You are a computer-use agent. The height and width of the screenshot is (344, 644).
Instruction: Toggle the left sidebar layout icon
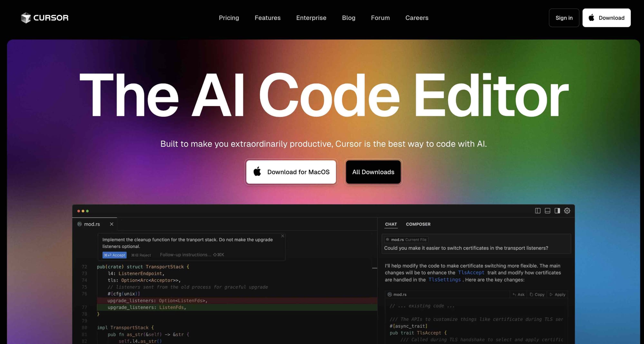click(538, 211)
